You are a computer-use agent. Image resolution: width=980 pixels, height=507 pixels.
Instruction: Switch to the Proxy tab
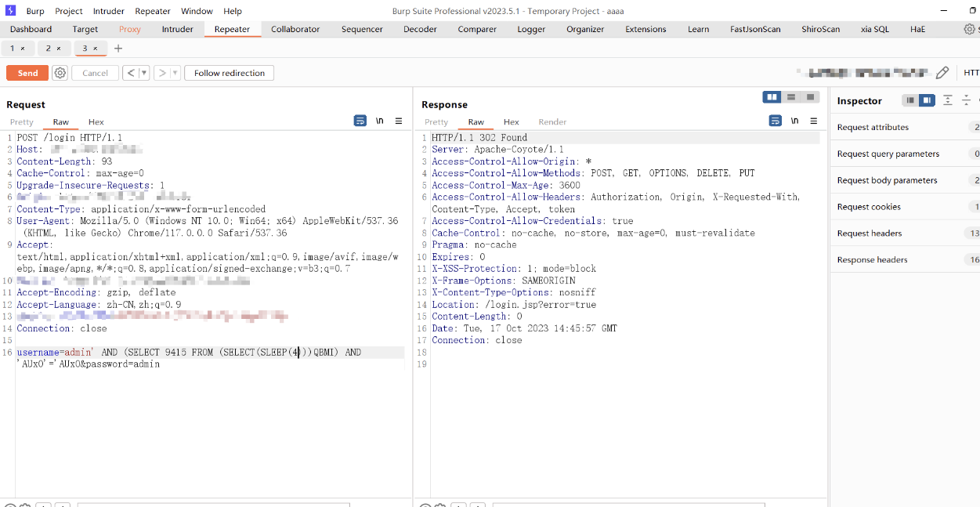coord(130,29)
